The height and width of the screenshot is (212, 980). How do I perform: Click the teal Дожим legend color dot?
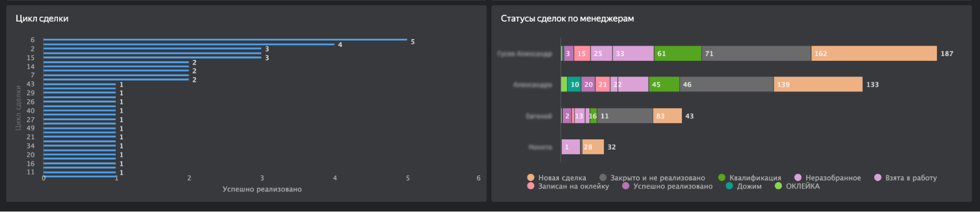click(729, 186)
